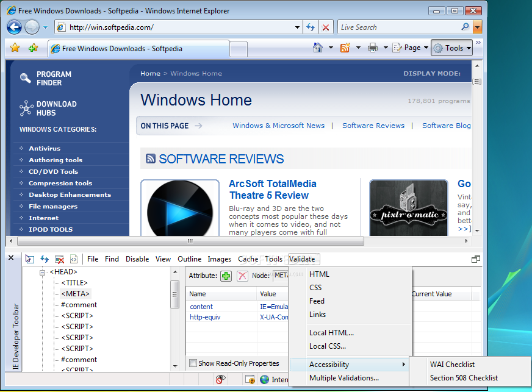Open the ArcSoft player thumbnail

180,208
